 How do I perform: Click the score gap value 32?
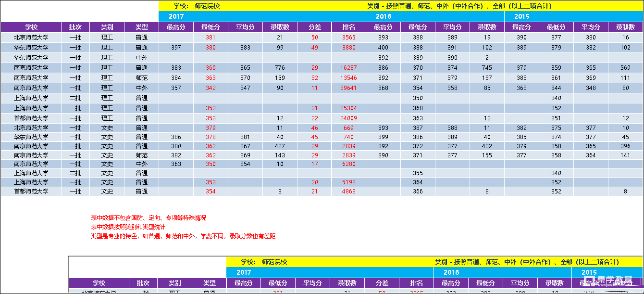(x=314, y=78)
